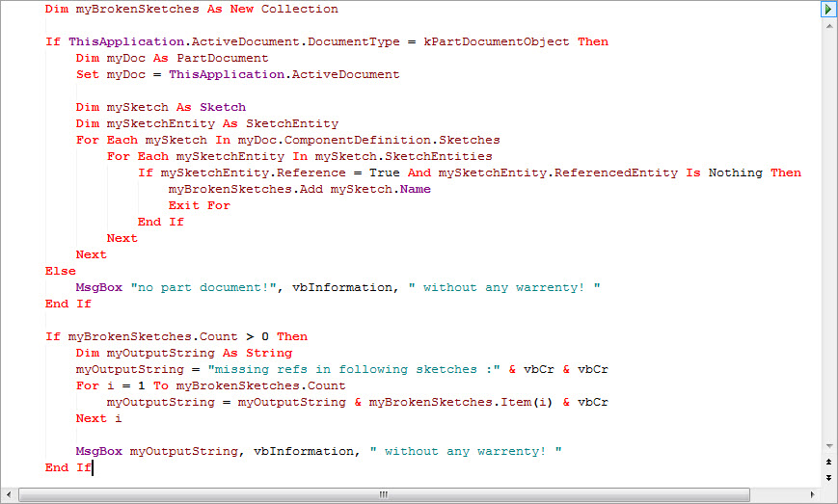
Task: Click the double up-arrow previous page button
Action: 829,462
